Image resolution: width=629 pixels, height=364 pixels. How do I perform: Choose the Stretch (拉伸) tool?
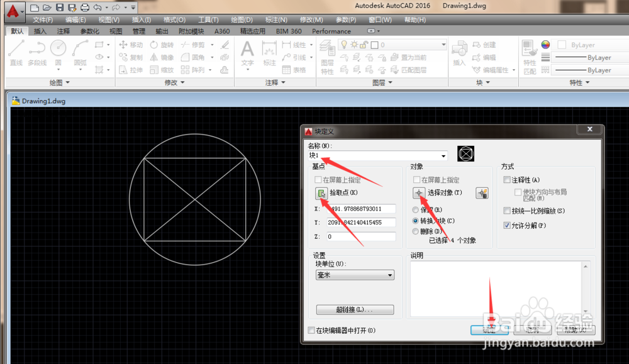[131, 70]
